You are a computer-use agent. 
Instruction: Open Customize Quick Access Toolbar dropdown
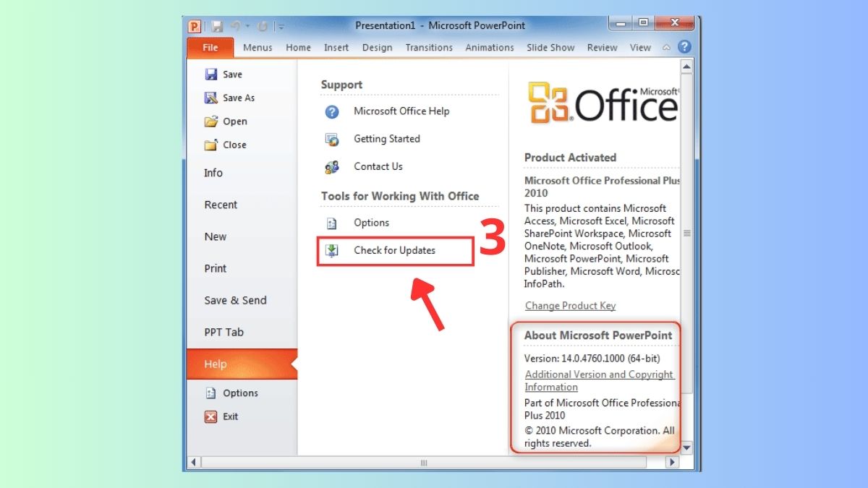pos(281,27)
